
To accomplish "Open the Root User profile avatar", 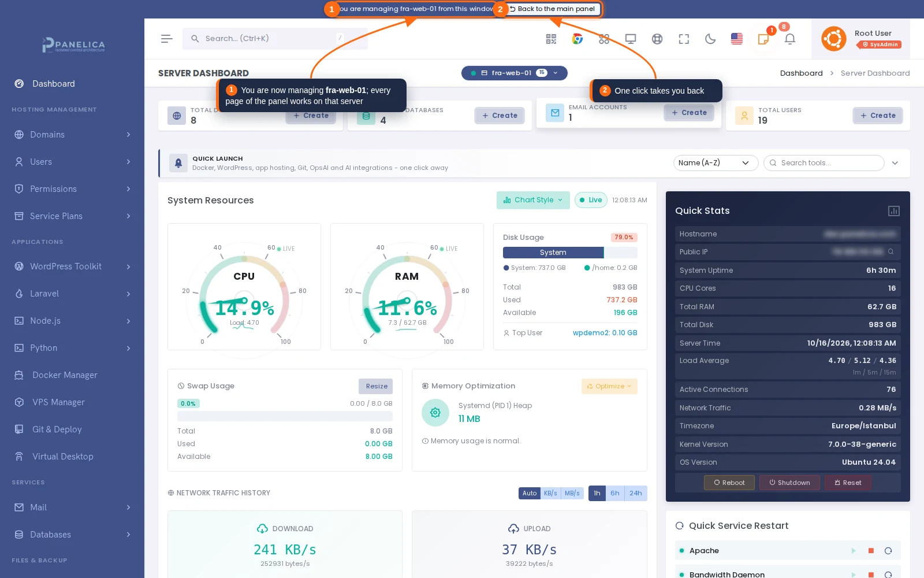I will pyautogui.click(x=833, y=39).
